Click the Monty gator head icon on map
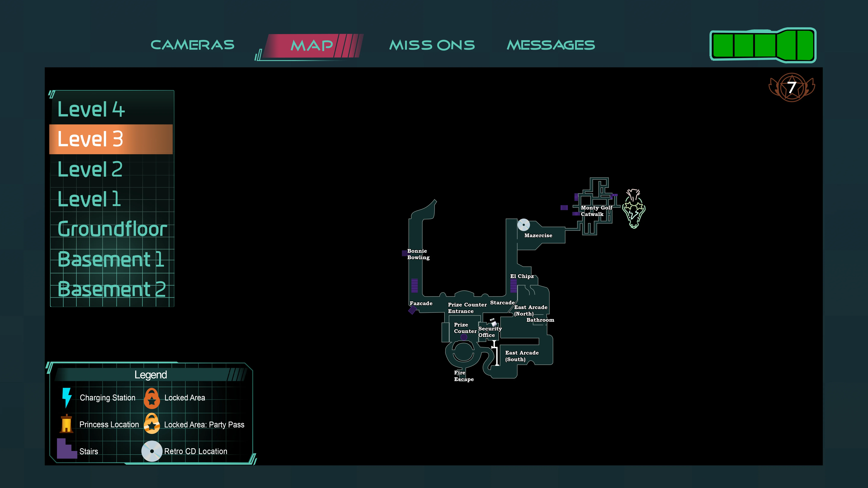 634,208
